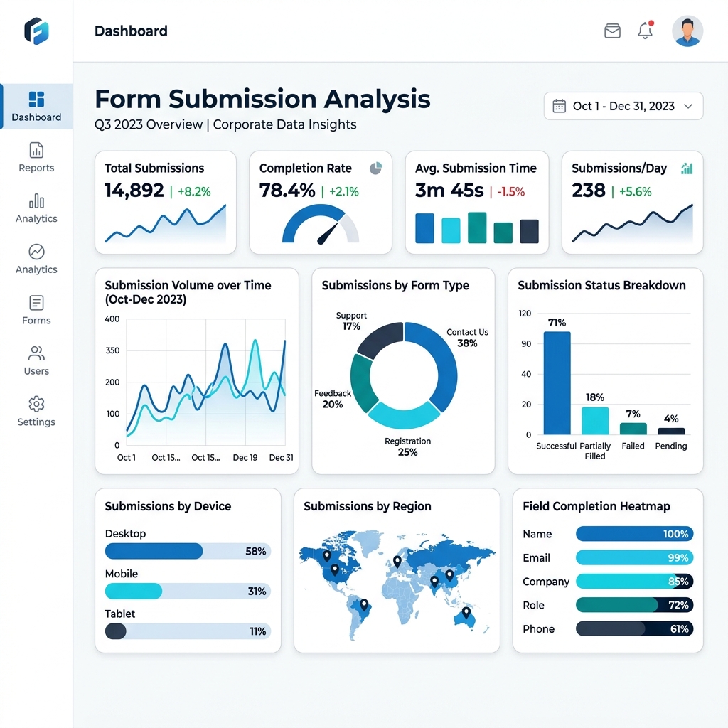Open the mail inbox icon
This screenshot has width=728, height=728.
612,31
